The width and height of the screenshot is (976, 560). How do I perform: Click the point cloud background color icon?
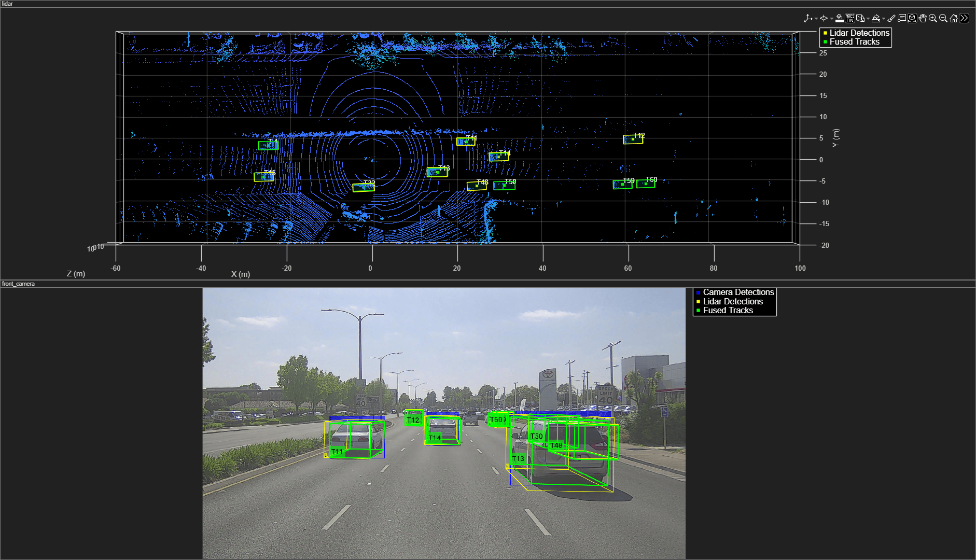[x=840, y=18]
